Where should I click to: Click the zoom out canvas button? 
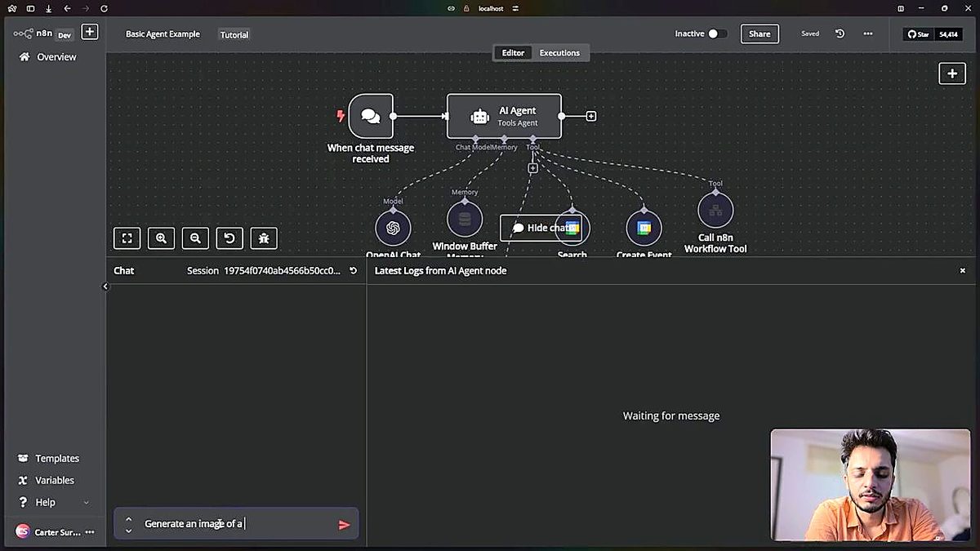click(x=195, y=238)
